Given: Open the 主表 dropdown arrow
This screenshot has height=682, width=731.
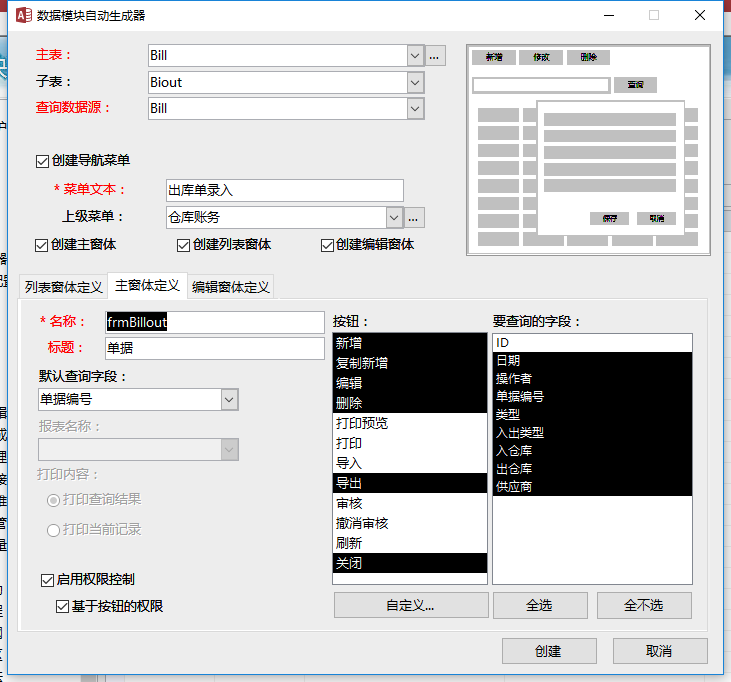Looking at the screenshot, I should click(x=415, y=56).
